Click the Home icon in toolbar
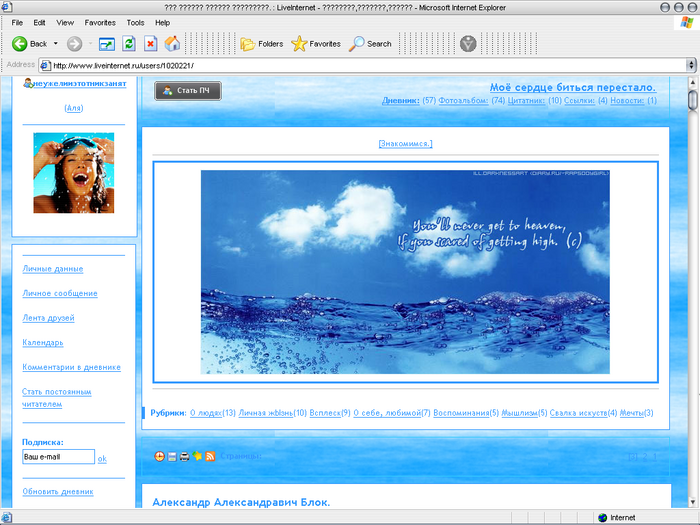 coord(172,43)
